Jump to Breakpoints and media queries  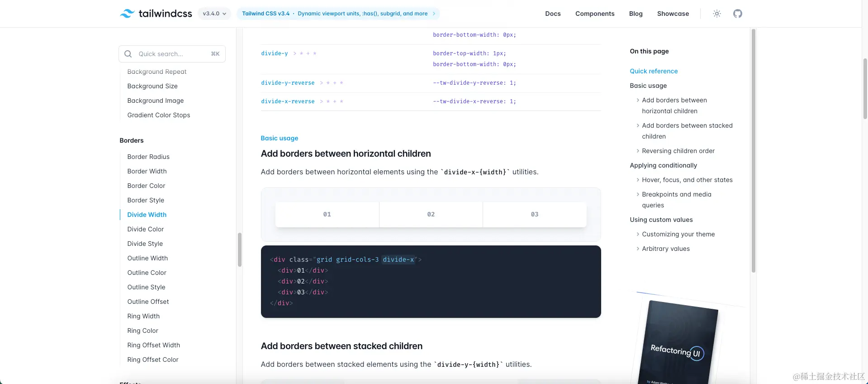pyautogui.click(x=677, y=200)
